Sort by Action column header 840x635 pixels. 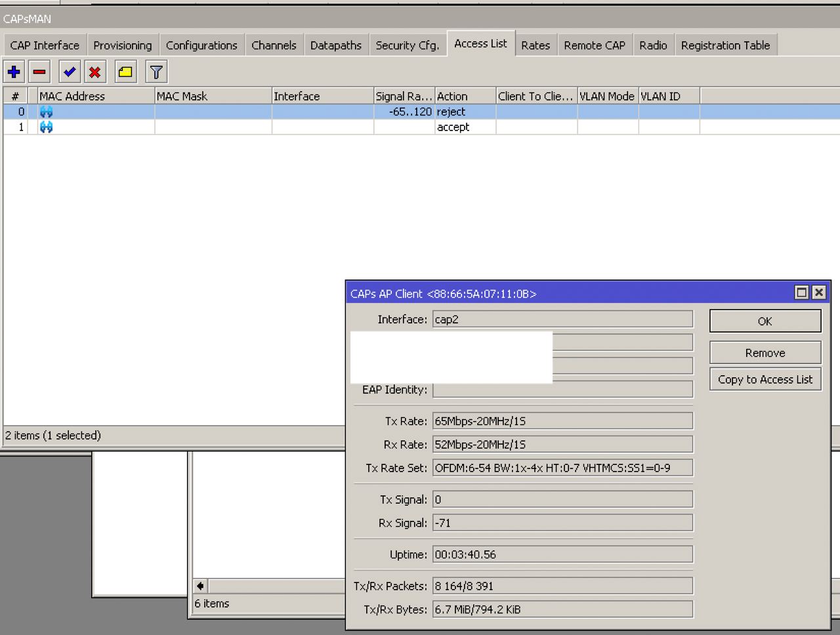pyautogui.click(x=465, y=96)
